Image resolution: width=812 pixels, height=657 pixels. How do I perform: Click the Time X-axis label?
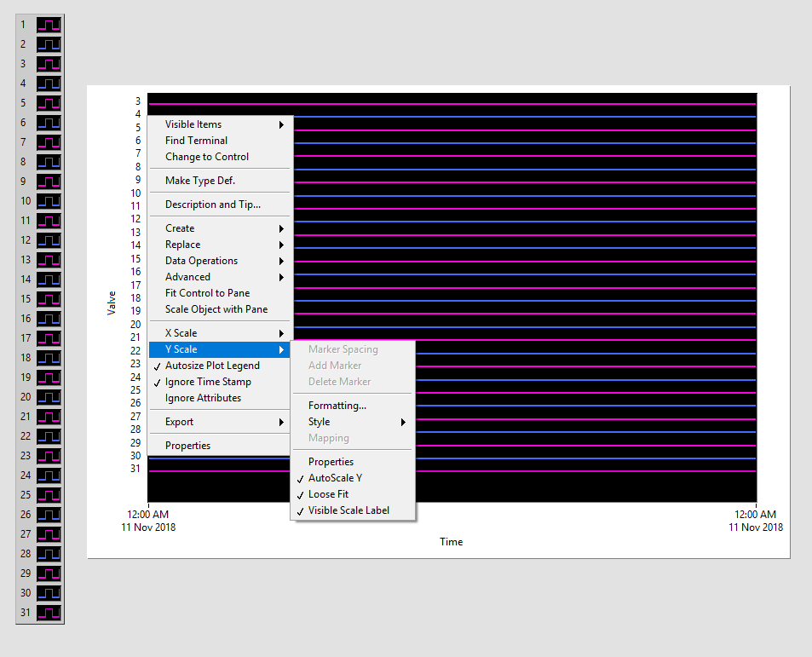(451, 542)
